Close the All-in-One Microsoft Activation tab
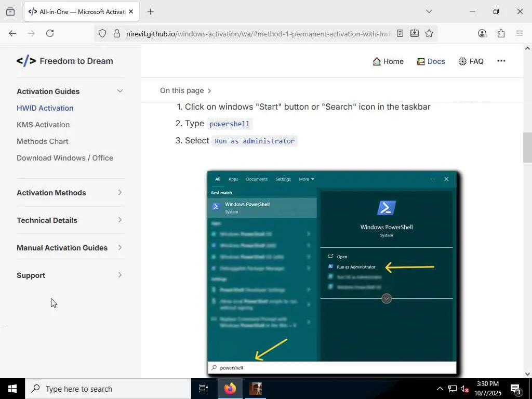 [131, 11]
